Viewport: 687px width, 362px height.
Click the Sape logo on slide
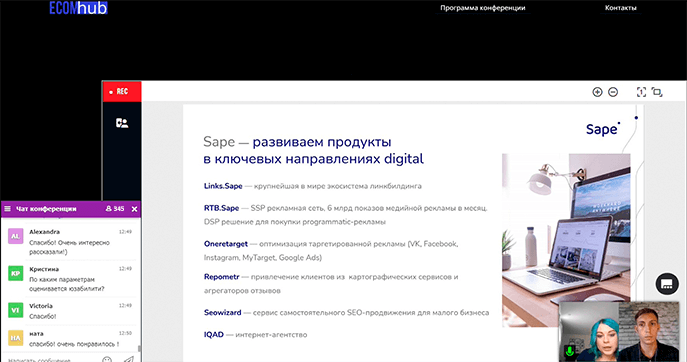click(603, 129)
